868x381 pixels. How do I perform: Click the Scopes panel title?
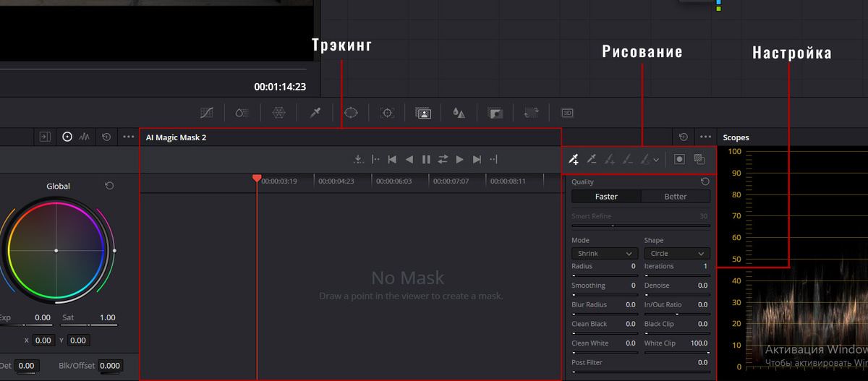[736, 137]
